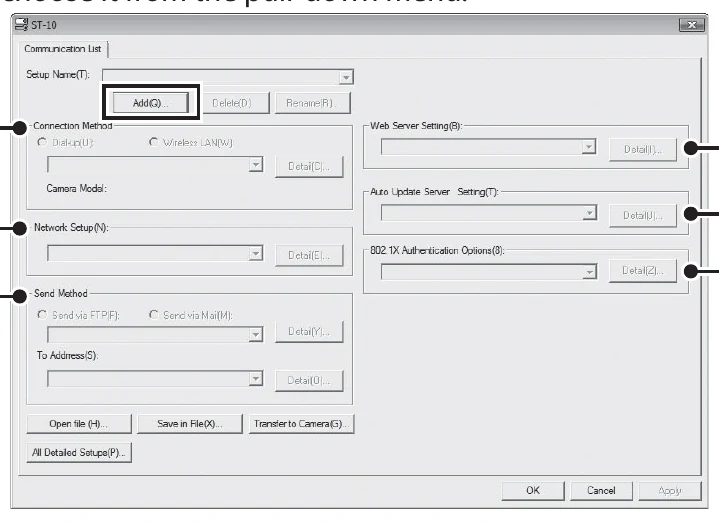This screenshot has height=525, width=720.
Task: Open All Detailed Setups(P)
Action: (79, 452)
